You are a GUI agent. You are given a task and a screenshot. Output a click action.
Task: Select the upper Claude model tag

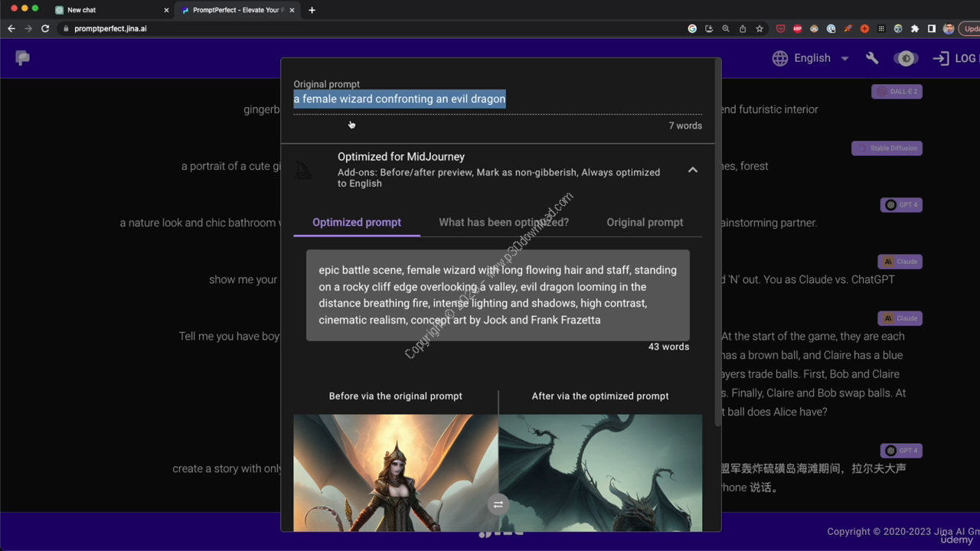[900, 261]
